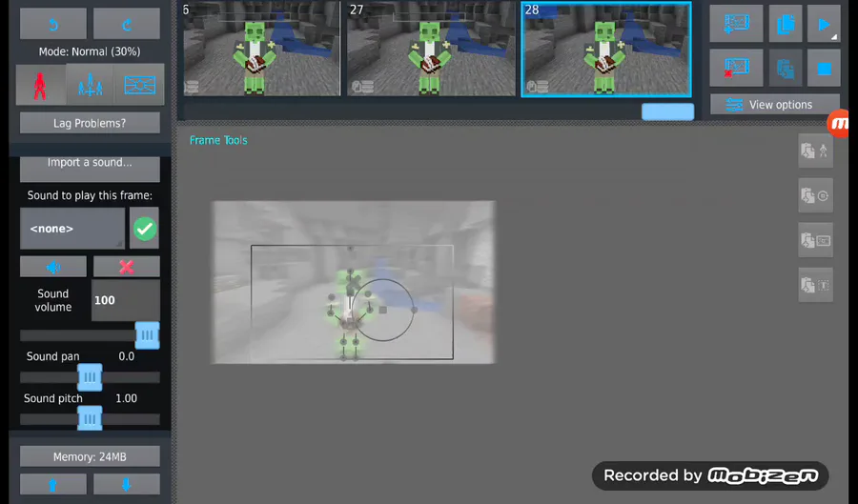Switch to multi-figure movement mode
Screen dimensions: 858x504
(x=91, y=85)
